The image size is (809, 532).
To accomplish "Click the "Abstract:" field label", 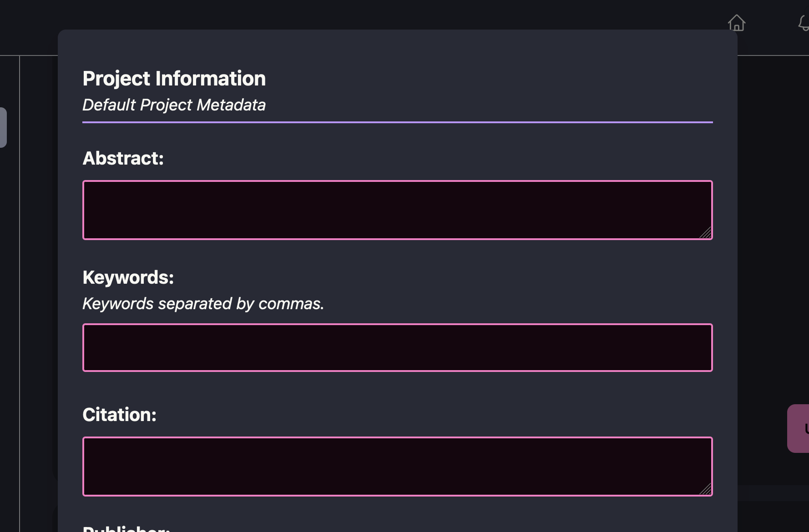I will 123,158.
